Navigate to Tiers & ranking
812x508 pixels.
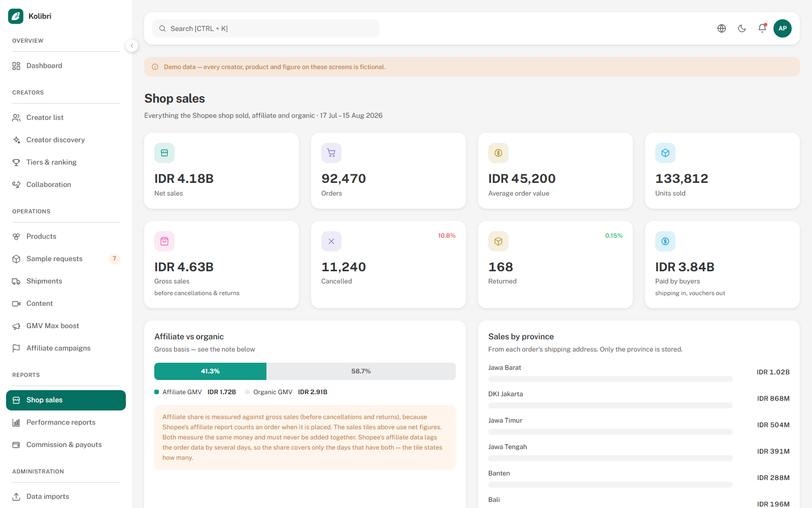[x=66, y=162]
